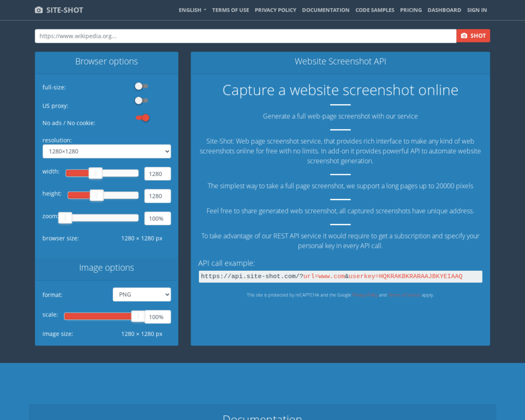Click the width slider handle

click(x=95, y=173)
